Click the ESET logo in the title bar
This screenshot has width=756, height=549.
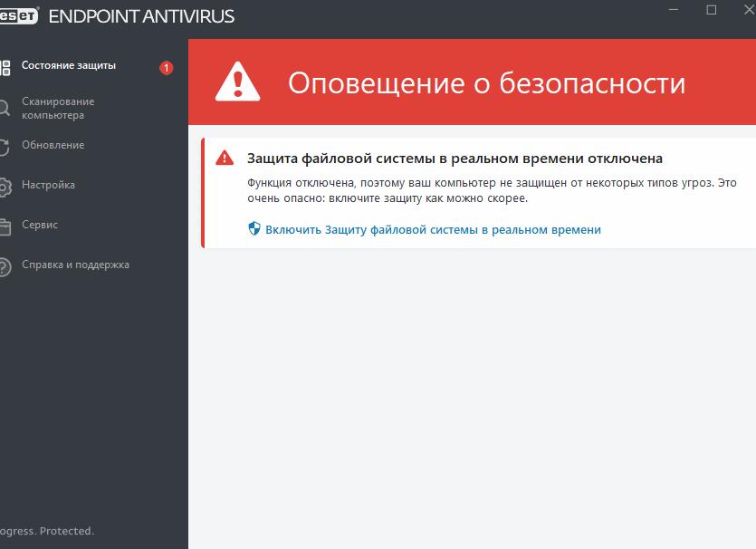point(18,16)
